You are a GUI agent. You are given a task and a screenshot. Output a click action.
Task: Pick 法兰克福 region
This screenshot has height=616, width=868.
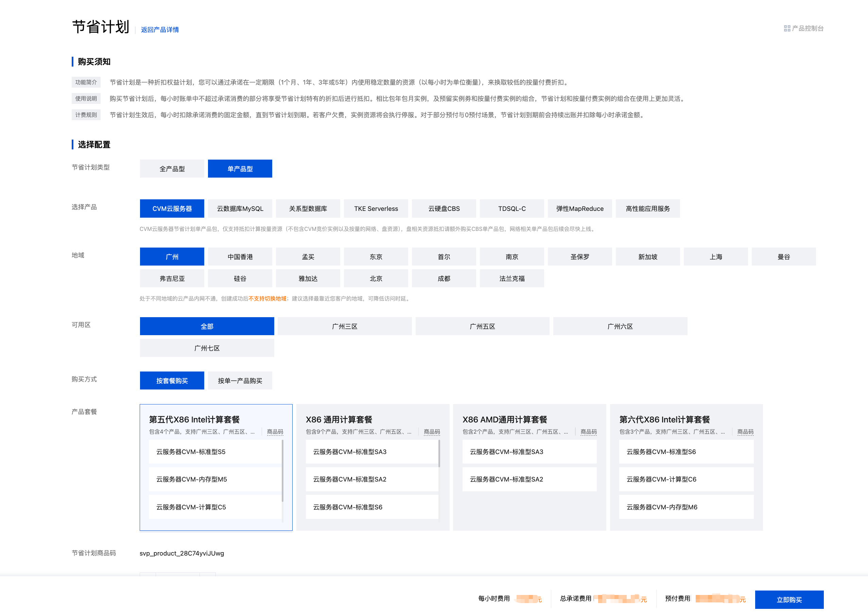(511, 278)
